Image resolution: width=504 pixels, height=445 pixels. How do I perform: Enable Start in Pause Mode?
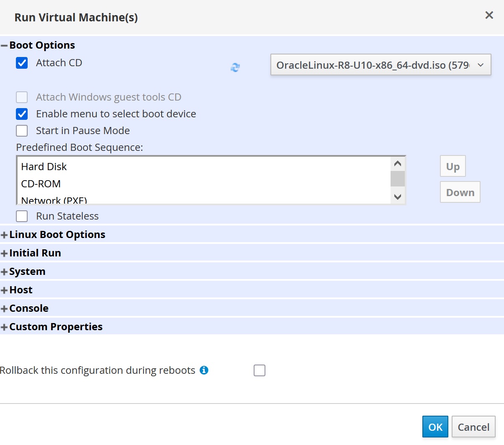(21, 130)
